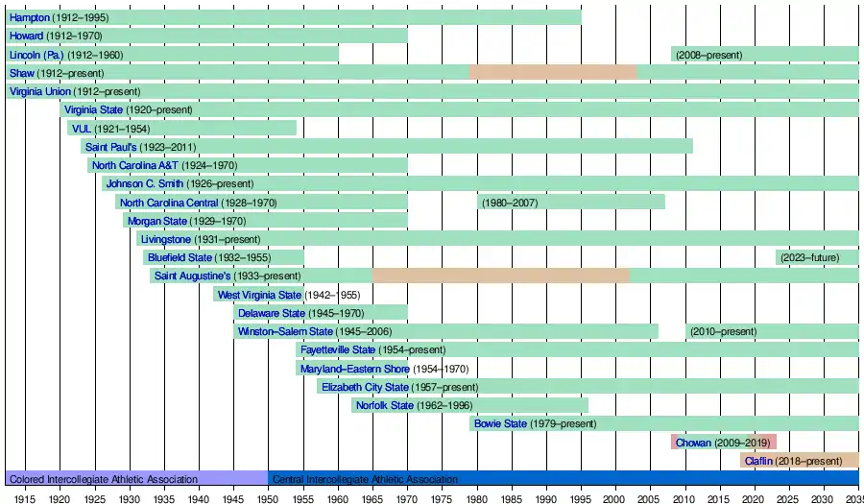Open the Hampton link
Viewport: 864px width, 504px height.
pos(29,17)
